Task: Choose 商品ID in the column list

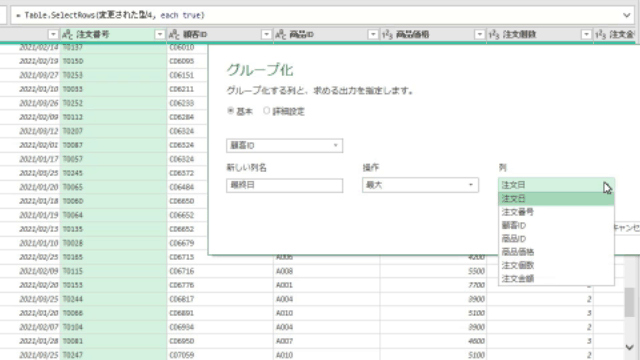Action: pos(556,239)
